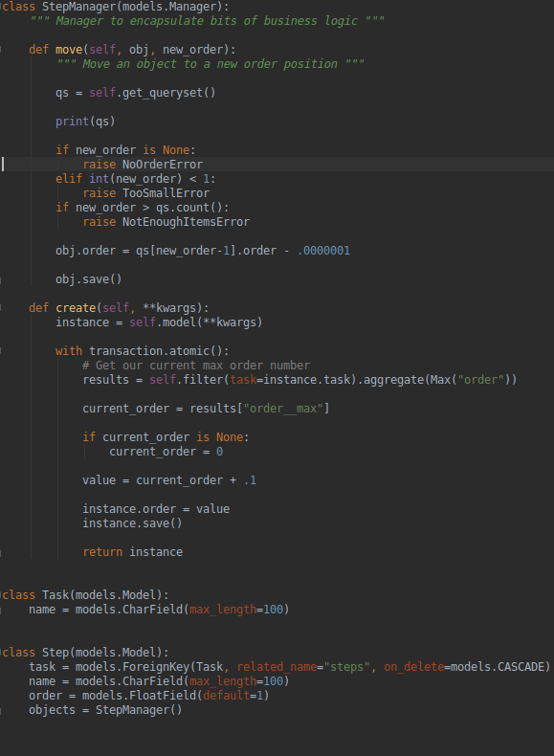Place cursor on raise NoOrderError line
This screenshot has height=756, width=554.
(x=143, y=165)
